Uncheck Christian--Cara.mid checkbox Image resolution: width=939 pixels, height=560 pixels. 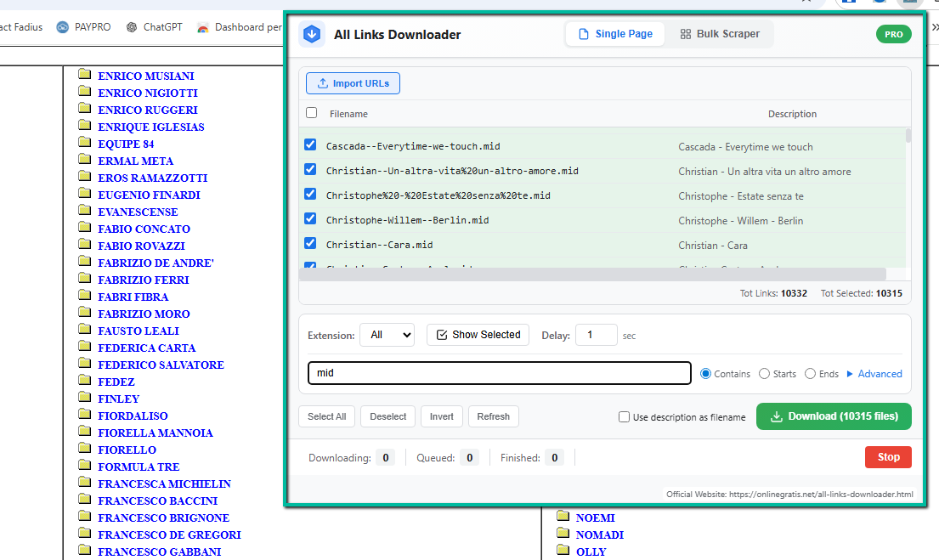(x=310, y=242)
